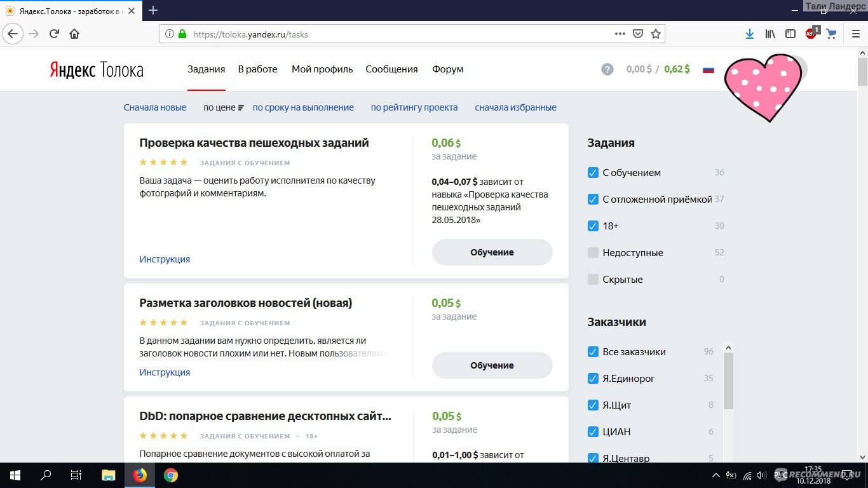Uncheck the 'С обучением' checkbox
The image size is (868, 488).
(593, 173)
